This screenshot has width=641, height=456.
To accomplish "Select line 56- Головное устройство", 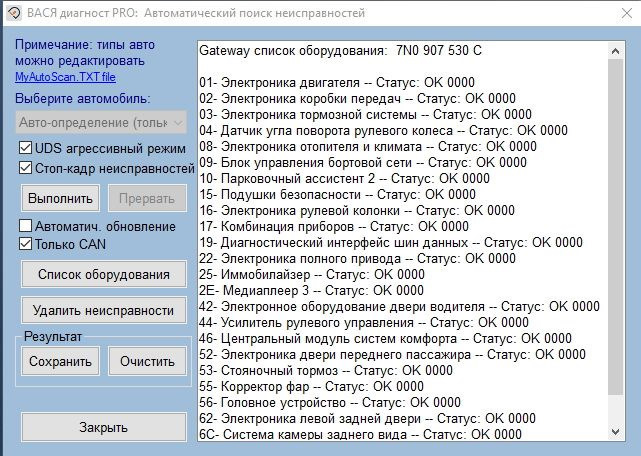I will [x=330, y=402].
